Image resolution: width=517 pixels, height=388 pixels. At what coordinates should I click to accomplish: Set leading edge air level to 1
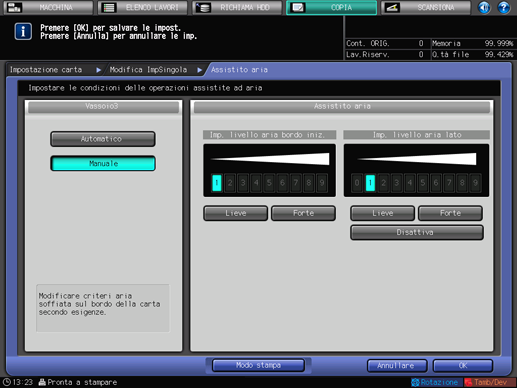(x=217, y=183)
